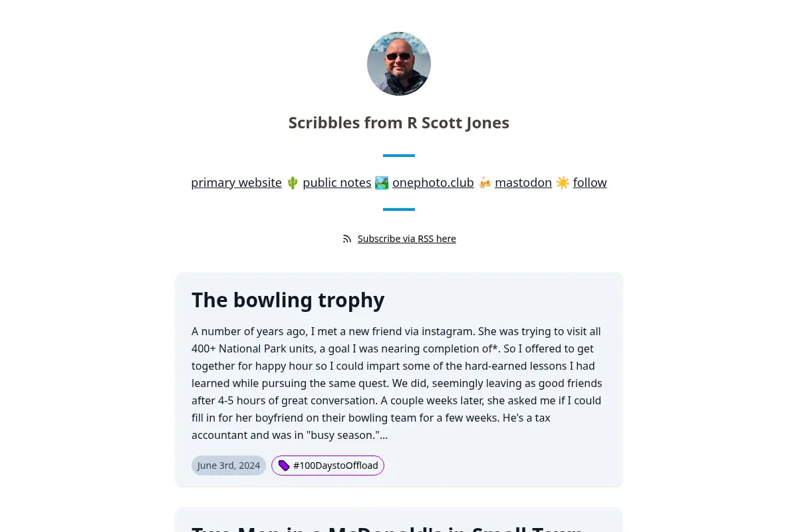The image size is (798, 532).
Task: Open the public notes link
Action: (337, 182)
